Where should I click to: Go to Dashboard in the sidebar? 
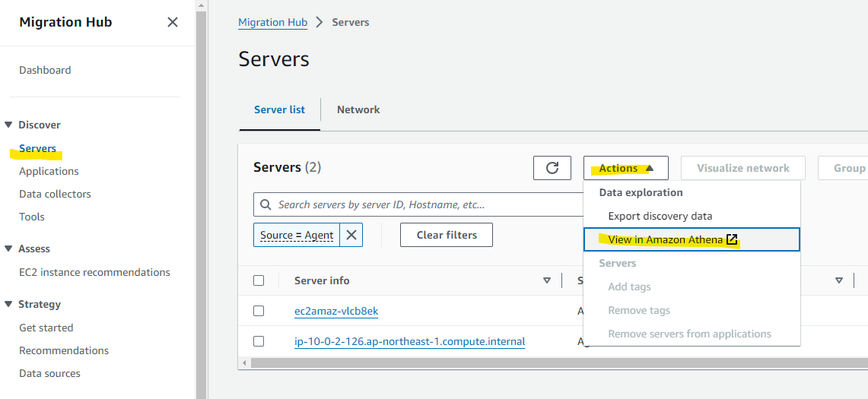tap(45, 70)
